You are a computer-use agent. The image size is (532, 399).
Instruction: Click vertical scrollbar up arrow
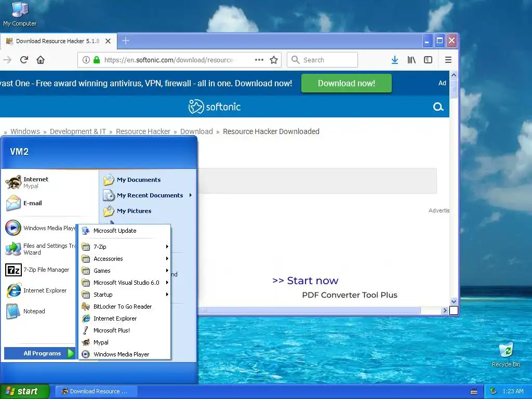(x=454, y=75)
